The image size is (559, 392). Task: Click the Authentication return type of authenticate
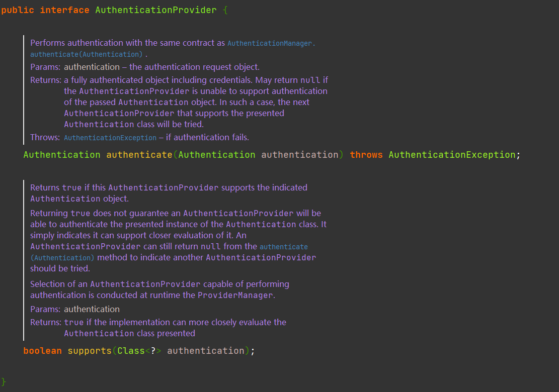coord(62,155)
